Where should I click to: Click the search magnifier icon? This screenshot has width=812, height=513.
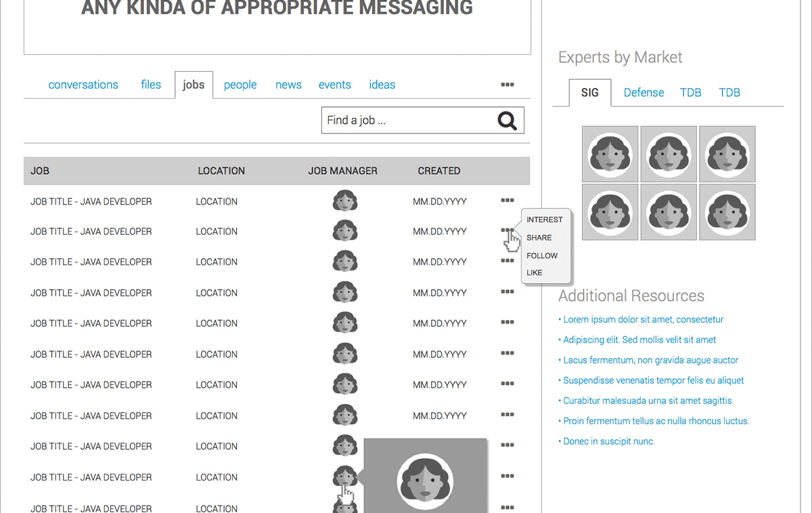click(507, 120)
